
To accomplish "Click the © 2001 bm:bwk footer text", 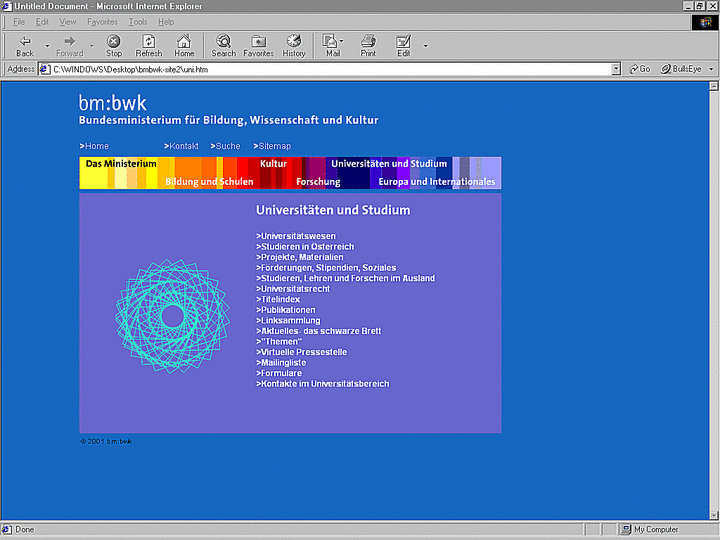I will tap(106, 441).
